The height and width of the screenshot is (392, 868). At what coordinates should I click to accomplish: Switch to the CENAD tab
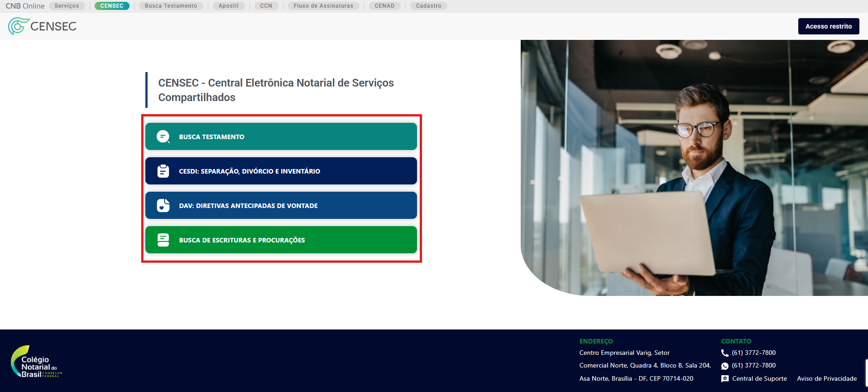click(384, 6)
